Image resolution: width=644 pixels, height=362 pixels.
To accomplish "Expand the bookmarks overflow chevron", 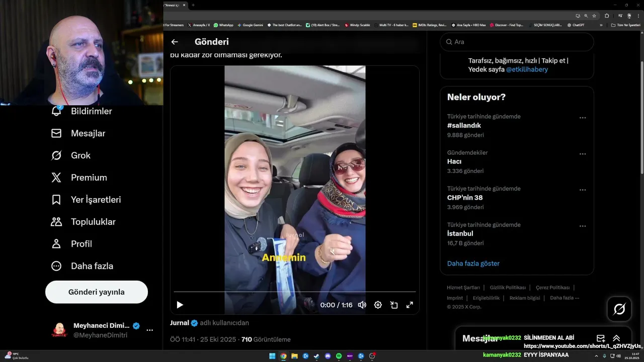I will [601, 25].
